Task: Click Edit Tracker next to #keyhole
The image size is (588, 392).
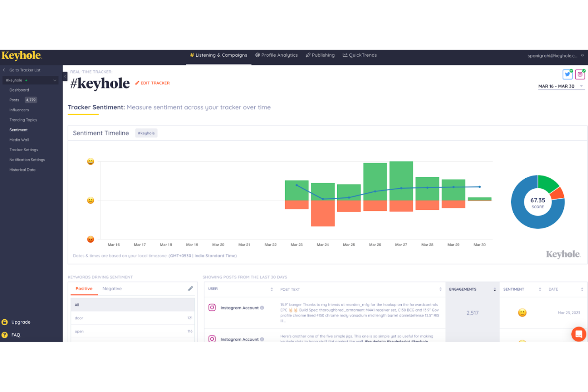Action: click(x=152, y=83)
